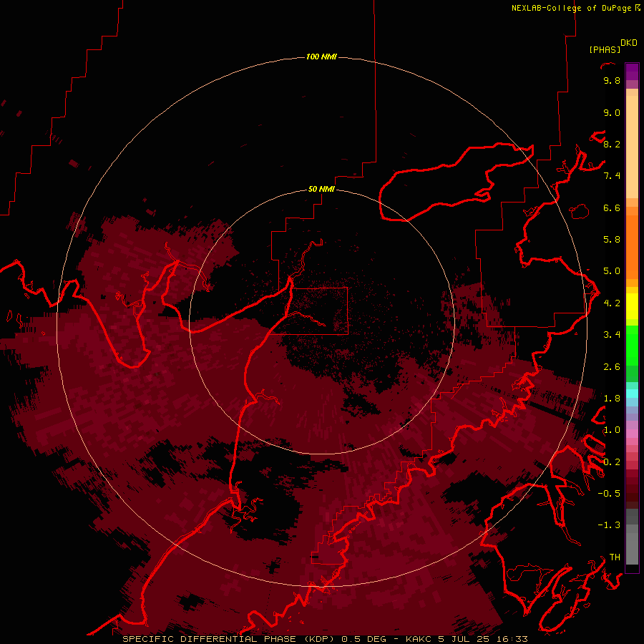The image size is (644, 644).
Task: Click the 9.8 legend value
Action: (612, 81)
